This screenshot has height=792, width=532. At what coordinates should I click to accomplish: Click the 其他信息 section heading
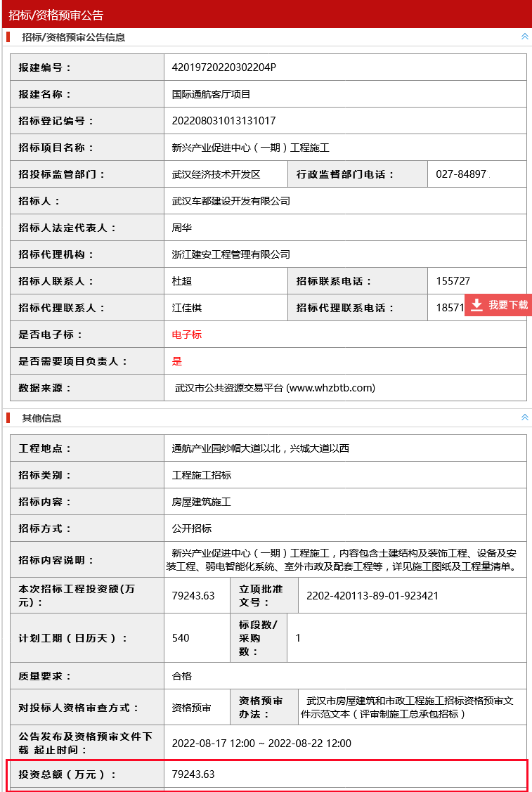[41, 418]
